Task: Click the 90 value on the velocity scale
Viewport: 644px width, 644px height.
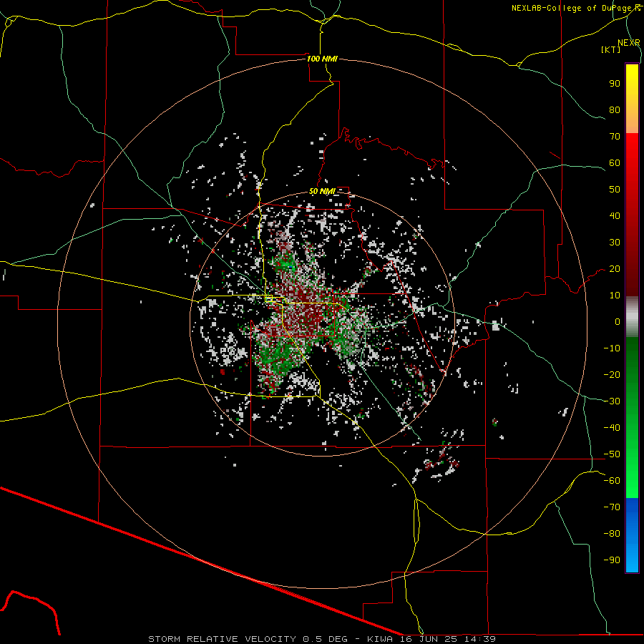Action: tap(615, 84)
